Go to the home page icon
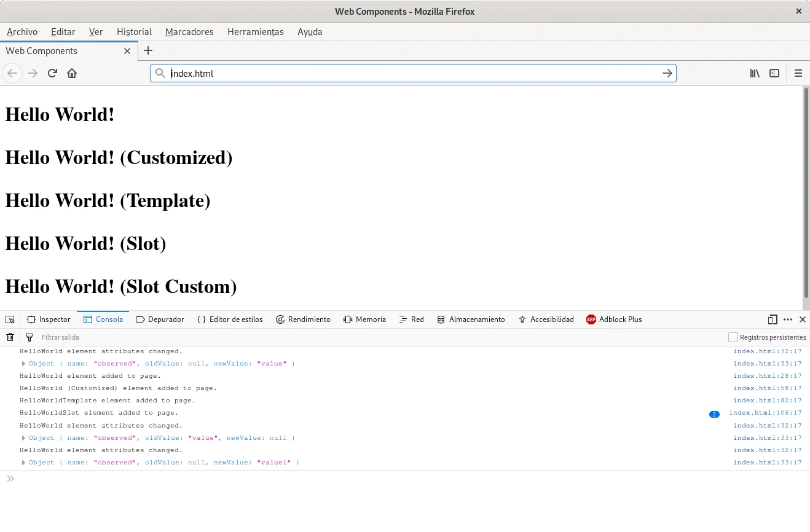Viewport: 810px width, 532px height. click(72, 73)
